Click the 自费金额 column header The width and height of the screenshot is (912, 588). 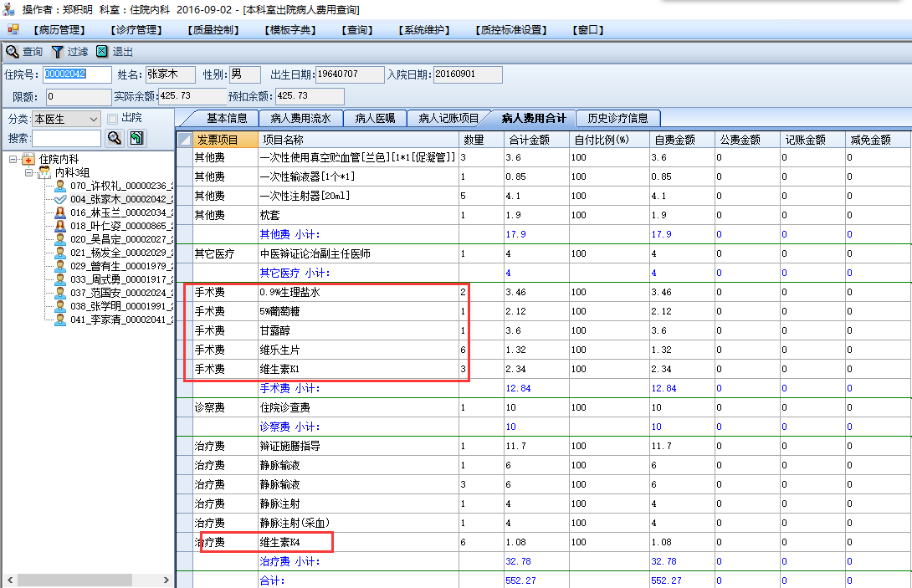click(682, 140)
